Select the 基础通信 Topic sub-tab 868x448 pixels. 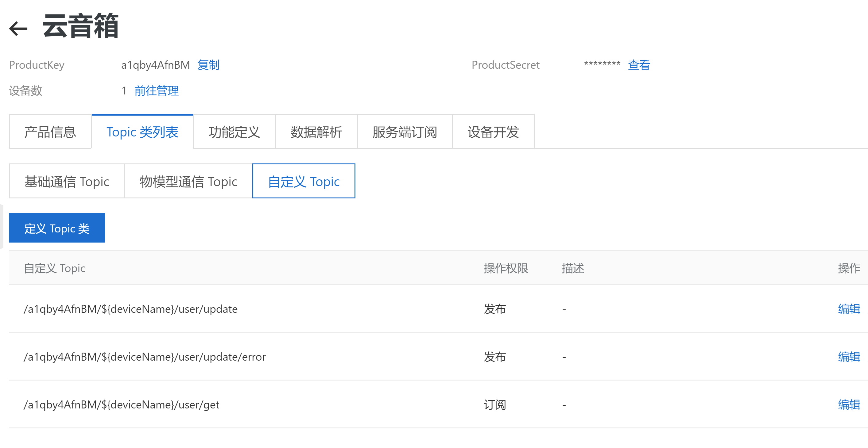pos(67,182)
